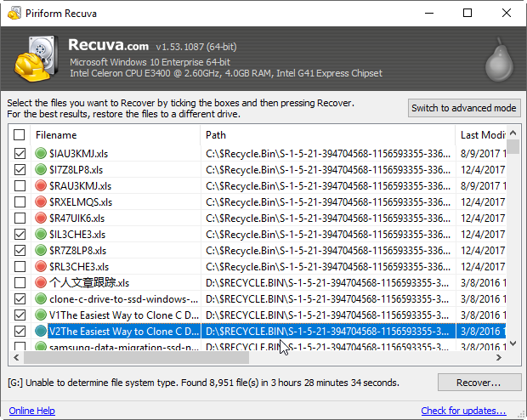The width and height of the screenshot is (527, 420).
Task: Tick the checkbox for $RXELMQS.xls
Action: click(x=20, y=201)
